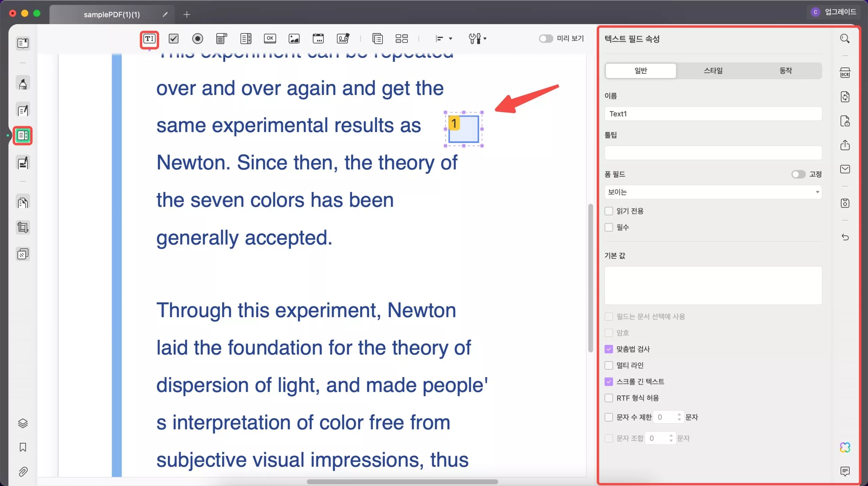Click the Save as other disk icon

click(x=845, y=203)
